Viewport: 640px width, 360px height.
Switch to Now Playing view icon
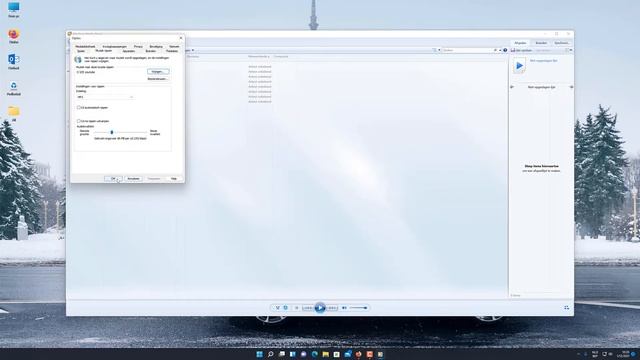coord(567,307)
